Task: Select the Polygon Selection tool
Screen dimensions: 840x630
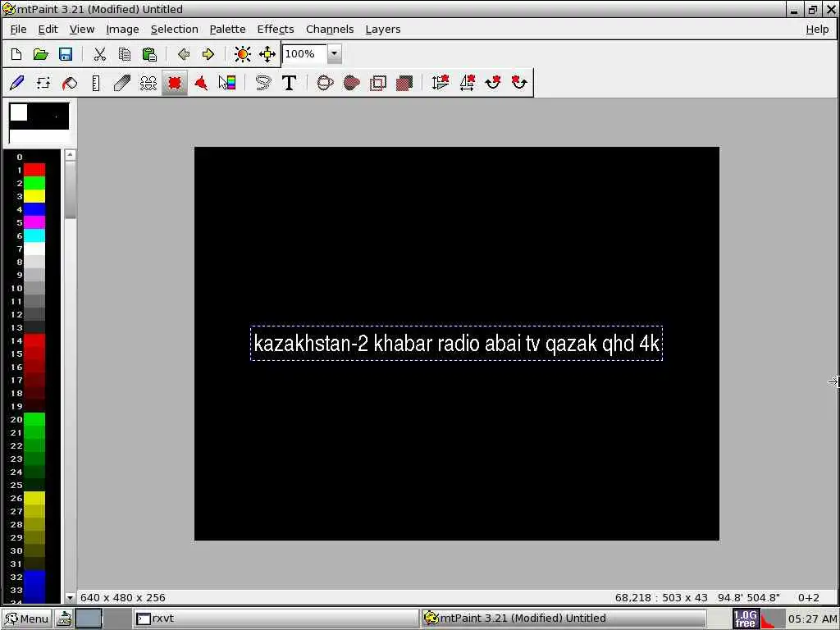Action: click(x=201, y=83)
